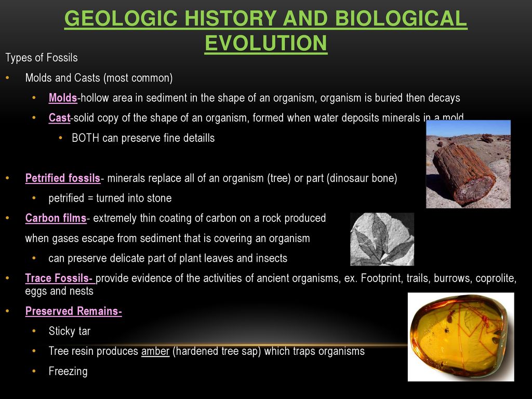532x399 pixels.
Task: Select the petrified wood log photo
Action: click(x=468, y=164)
